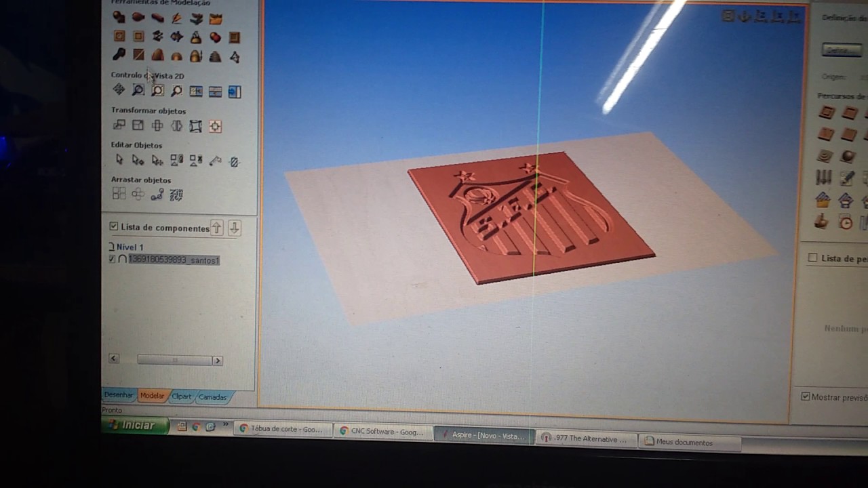Open the Rotate tool under Transformar objetos

157,126
